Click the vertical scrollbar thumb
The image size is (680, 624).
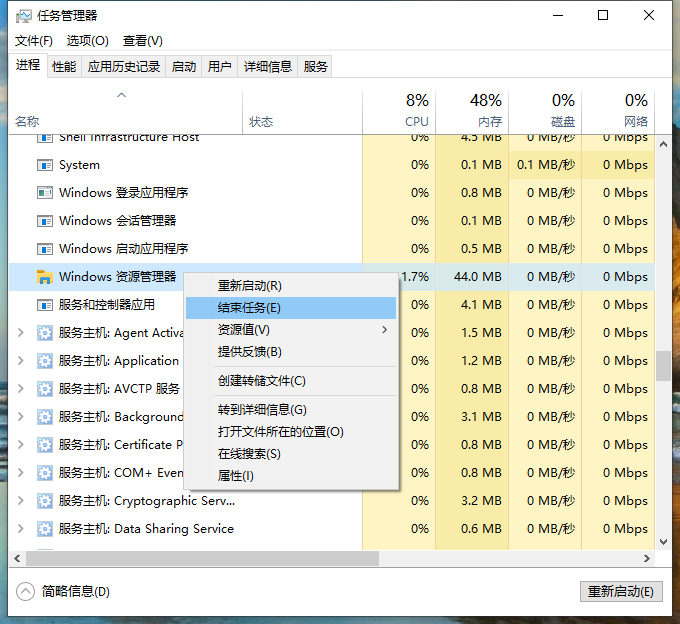pos(662,365)
